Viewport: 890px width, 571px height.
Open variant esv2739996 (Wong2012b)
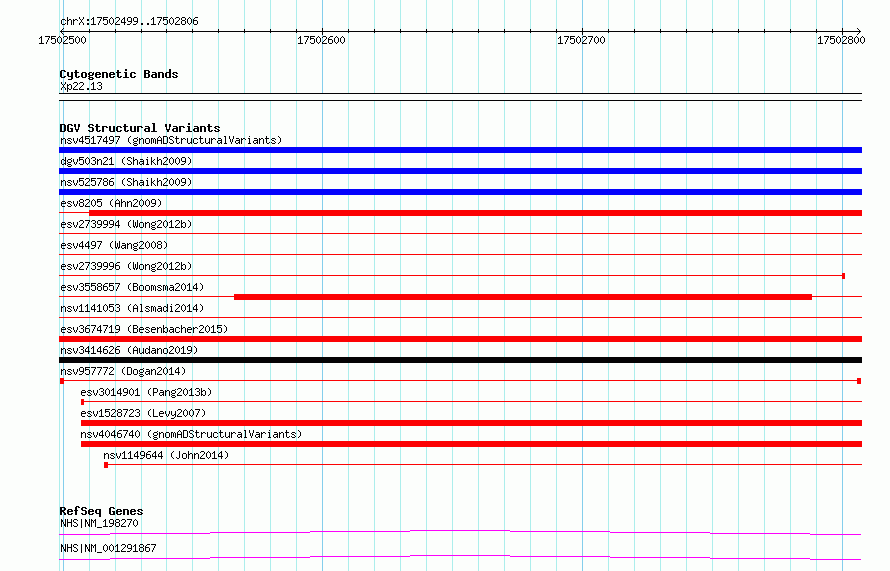(x=126, y=266)
